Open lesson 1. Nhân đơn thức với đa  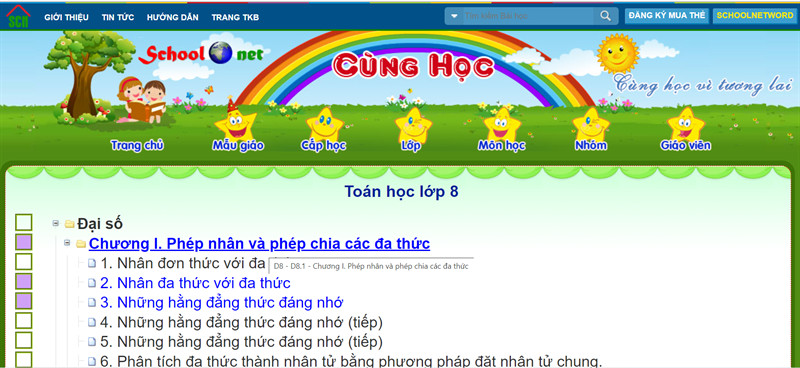pos(184,263)
